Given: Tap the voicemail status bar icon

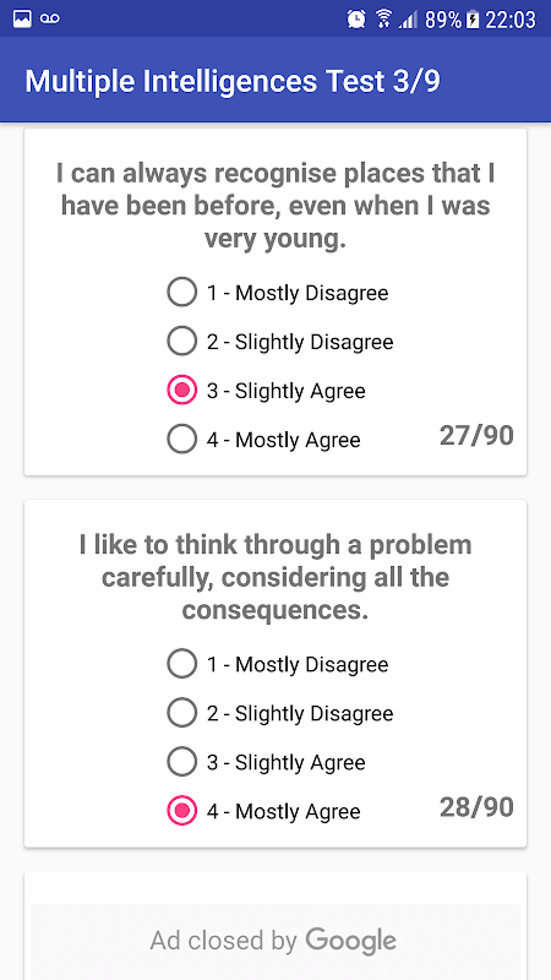Looking at the screenshot, I should pyautogui.click(x=50, y=19).
